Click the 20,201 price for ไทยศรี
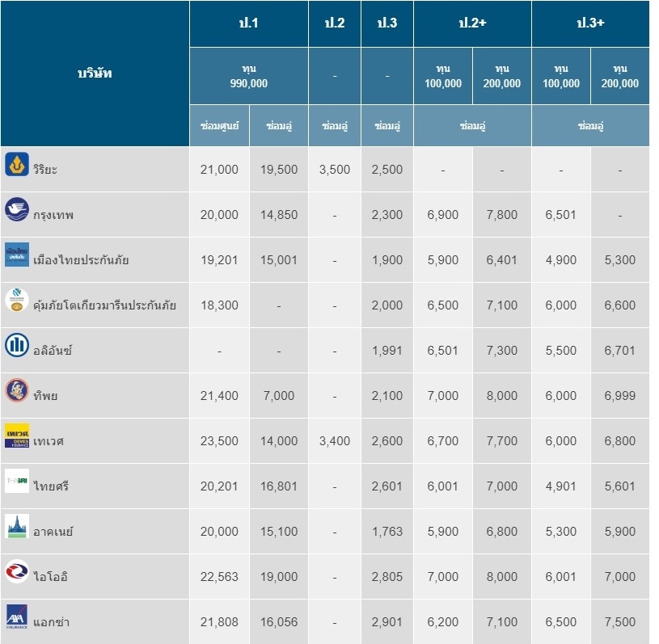Image resolution: width=659 pixels, height=644 pixels. (219, 486)
